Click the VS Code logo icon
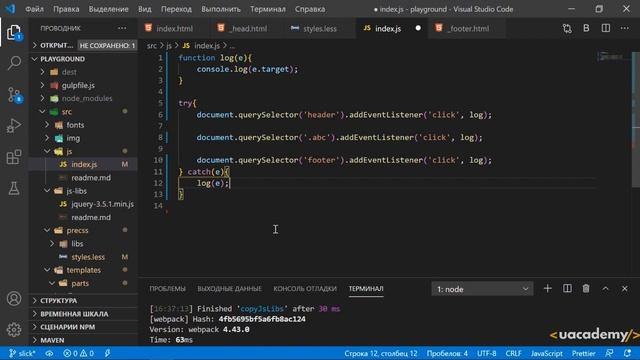640x360 pixels. click(x=10, y=9)
